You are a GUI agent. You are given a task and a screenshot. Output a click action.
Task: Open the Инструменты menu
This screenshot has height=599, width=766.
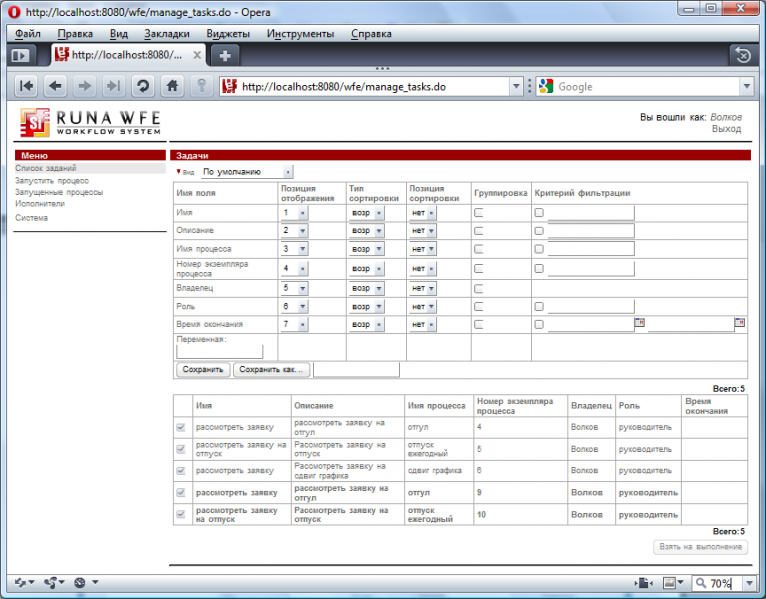[300, 34]
